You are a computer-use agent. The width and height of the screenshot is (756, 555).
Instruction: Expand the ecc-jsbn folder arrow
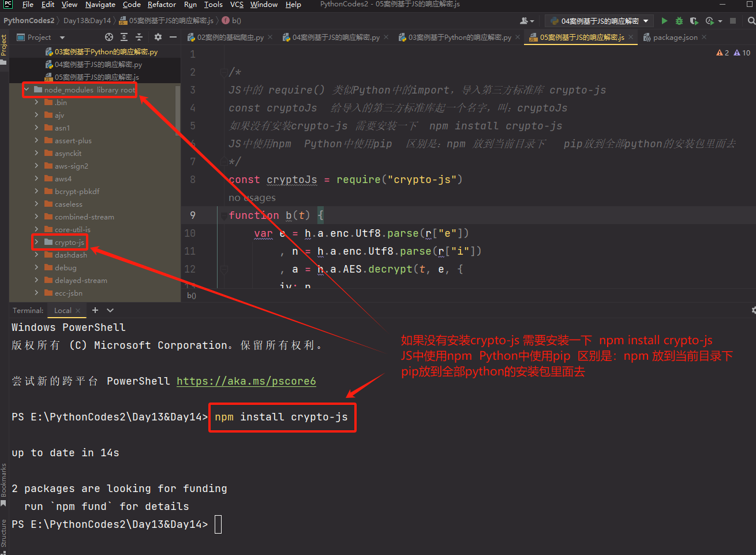(x=36, y=293)
